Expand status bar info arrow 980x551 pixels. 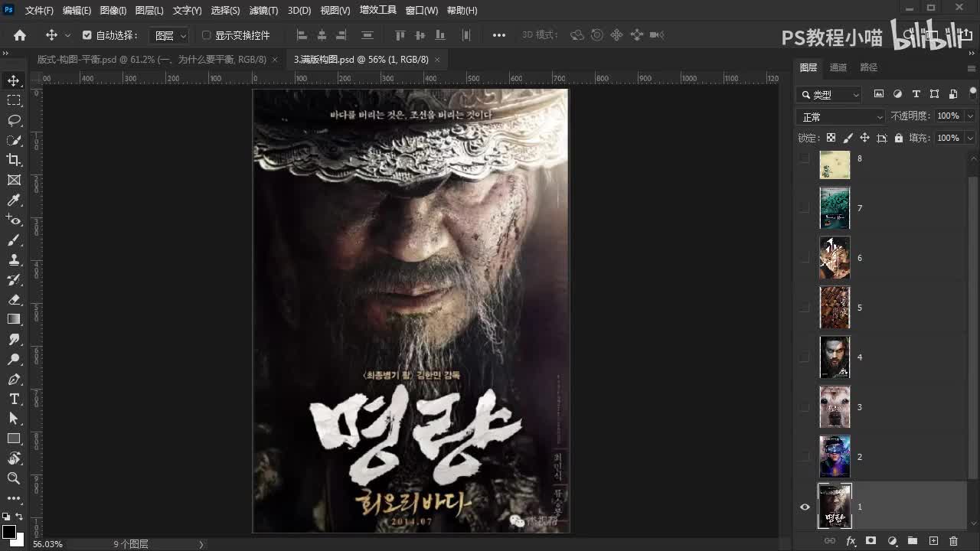tap(201, 544)
